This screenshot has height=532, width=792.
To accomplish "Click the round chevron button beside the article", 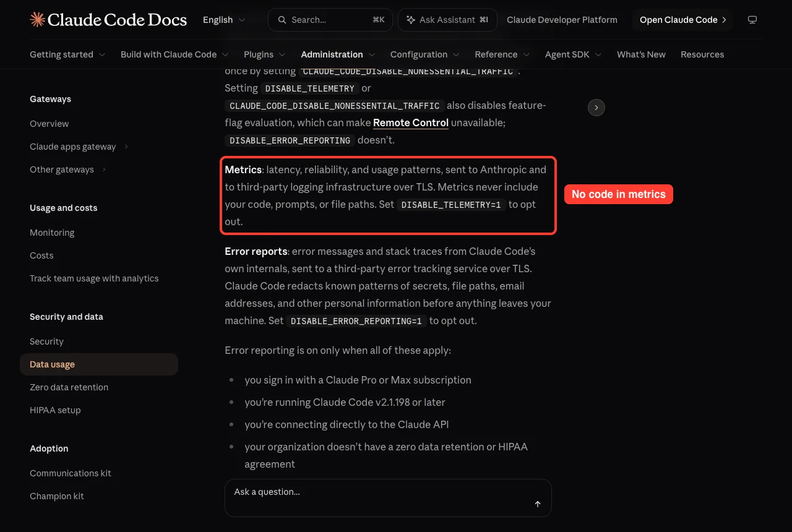I will click(x=596, y=108).
